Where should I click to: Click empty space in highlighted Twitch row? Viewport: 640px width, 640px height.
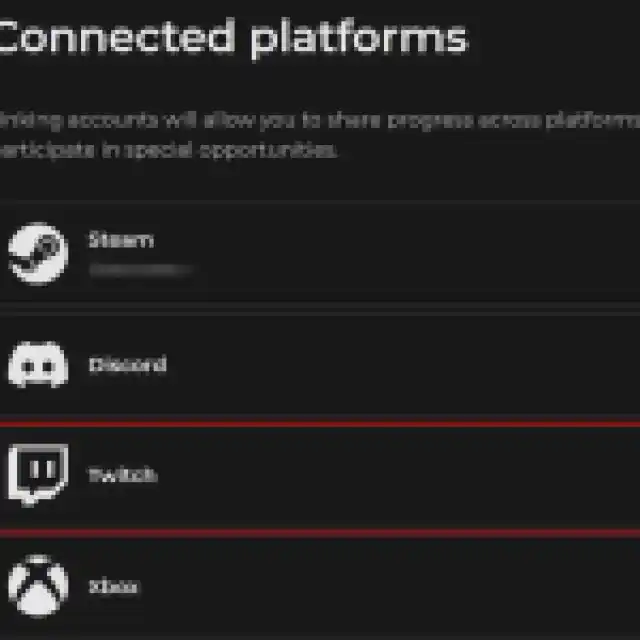(x=420, y=475)
